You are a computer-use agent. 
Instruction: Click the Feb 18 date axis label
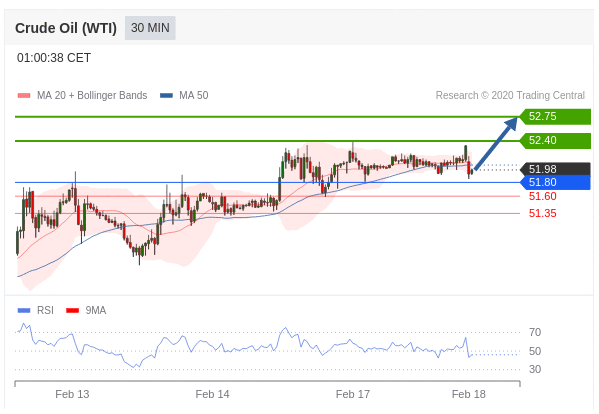(x=468, y=394)
